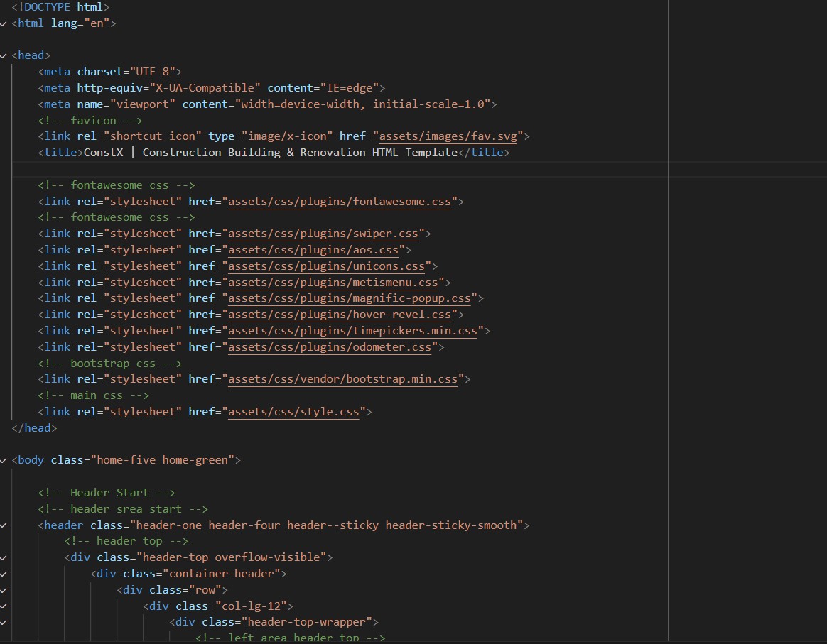Follow the fontawesome.css stylesheet path
827x644 pixels.
[340, 202]
